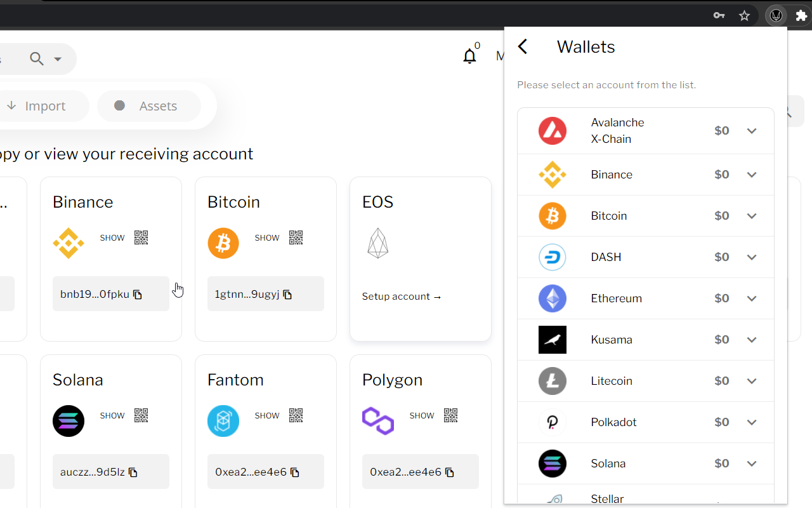Open the Assets tab
The image size is (812, 508).
149,106
